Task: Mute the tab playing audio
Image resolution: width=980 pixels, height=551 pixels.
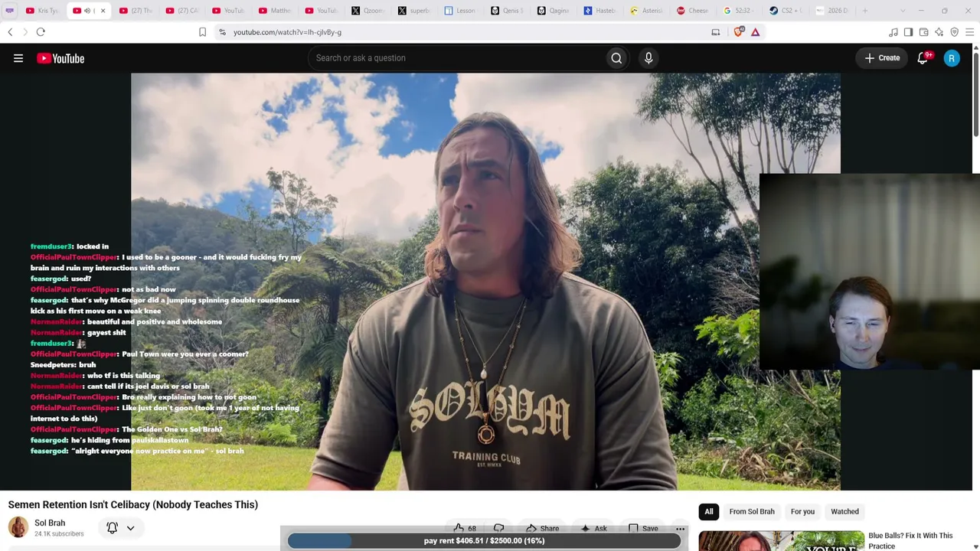Action: (x=87, y=11)
